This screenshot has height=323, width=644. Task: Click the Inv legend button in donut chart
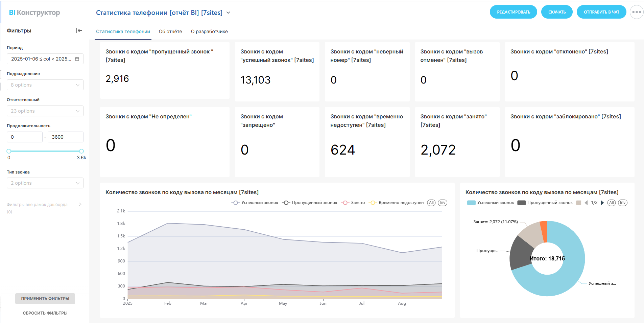622,203
